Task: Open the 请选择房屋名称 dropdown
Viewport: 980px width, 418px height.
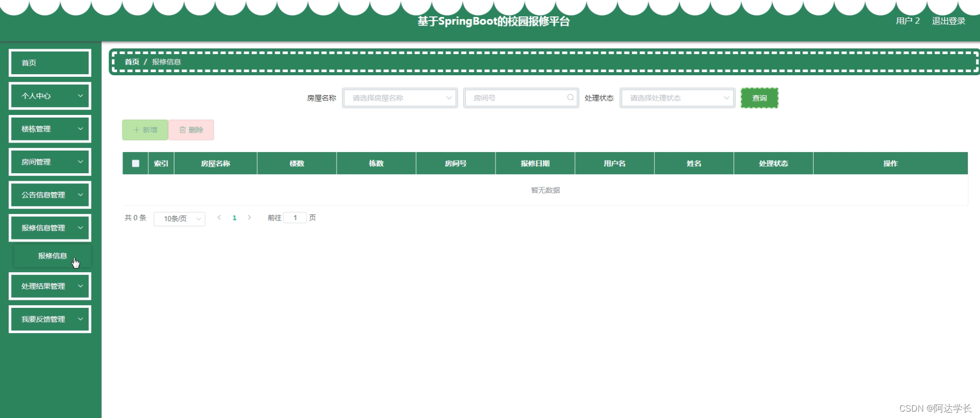Action: coord(400,98)
